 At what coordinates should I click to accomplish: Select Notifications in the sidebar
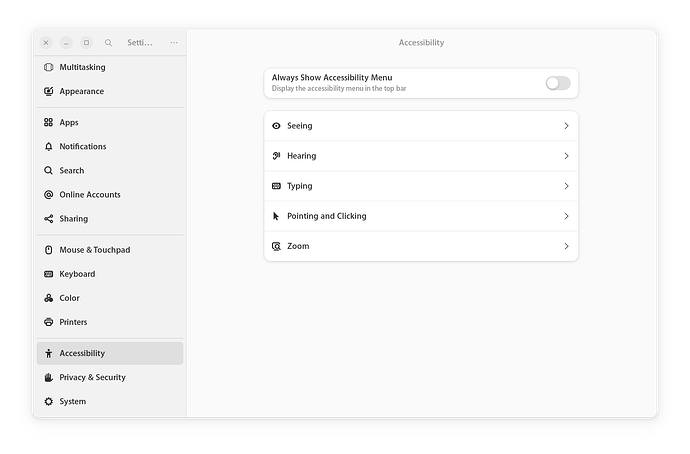(82, 147)
